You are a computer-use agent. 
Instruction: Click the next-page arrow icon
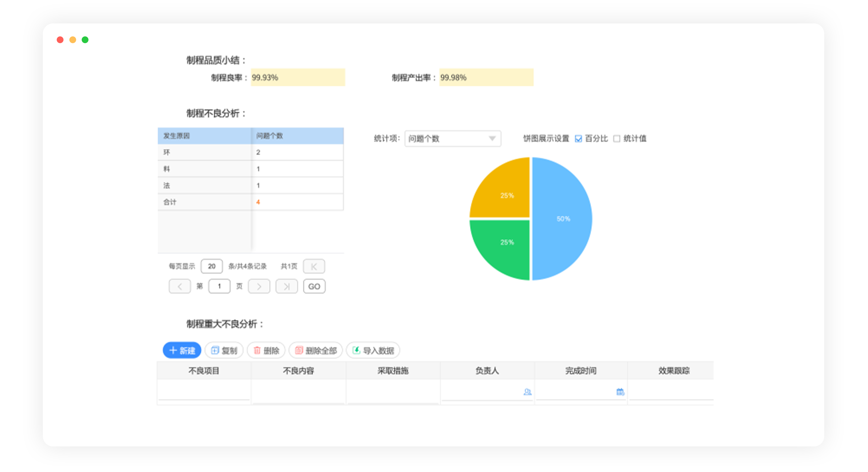point(259,286)
